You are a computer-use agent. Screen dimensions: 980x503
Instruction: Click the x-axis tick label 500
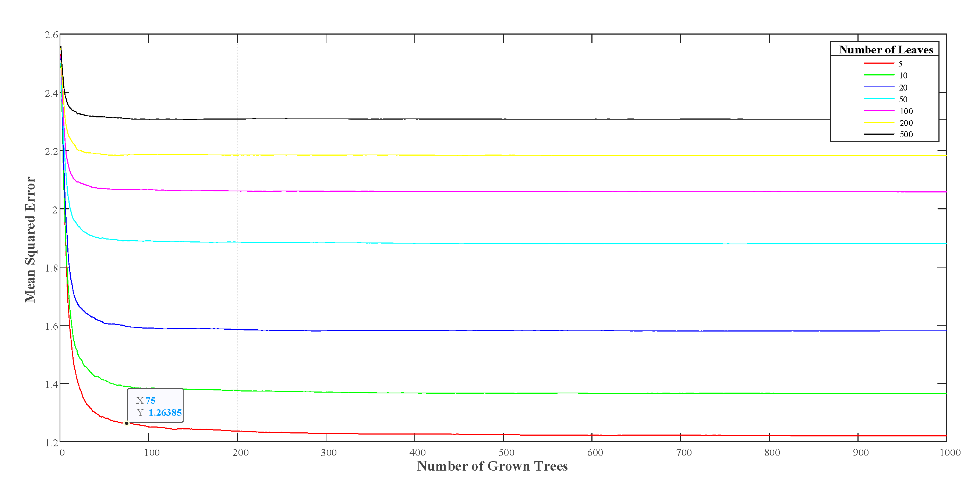pyautogui.click(x=506, y=452)
